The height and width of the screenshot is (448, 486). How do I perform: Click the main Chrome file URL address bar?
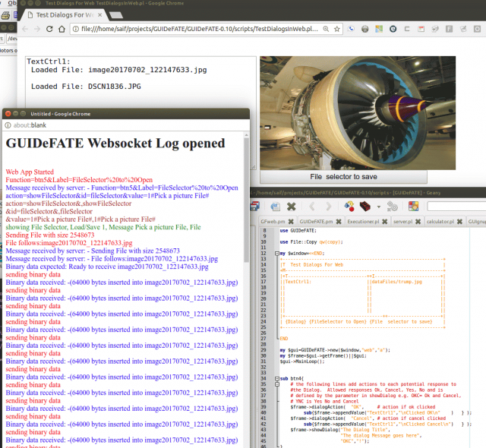[x=200, y=29]
